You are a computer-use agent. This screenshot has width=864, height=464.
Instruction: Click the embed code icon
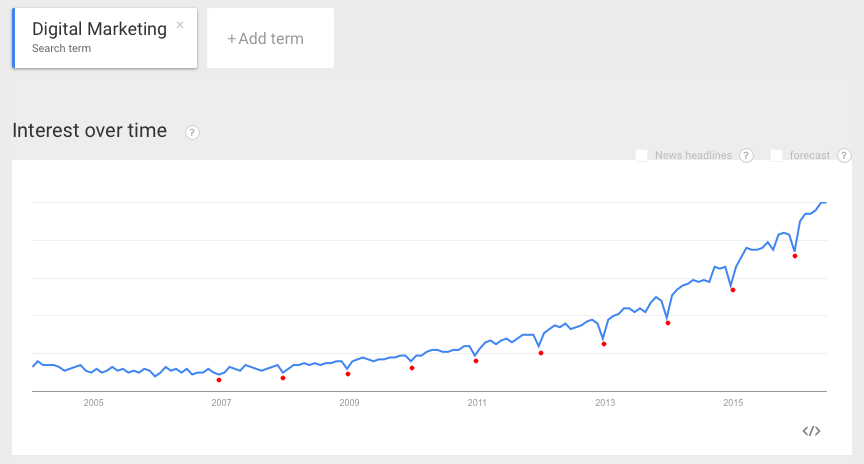point(811,431)
